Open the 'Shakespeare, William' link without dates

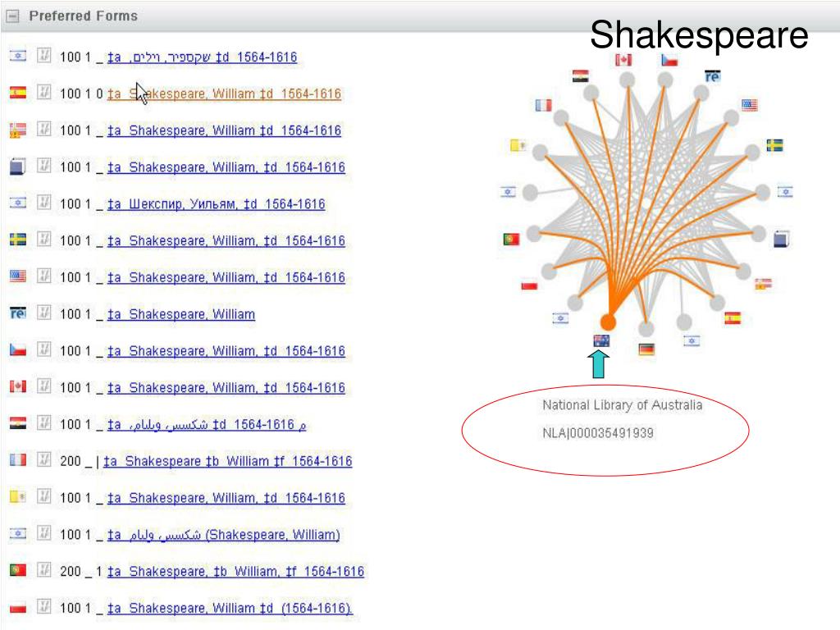[x=180, y=314]
